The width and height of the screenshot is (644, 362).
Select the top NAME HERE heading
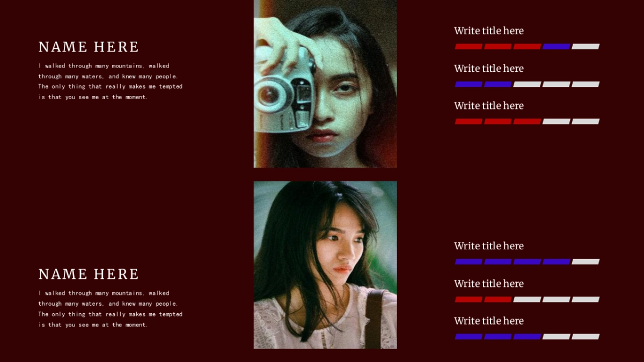click(89, 47)
